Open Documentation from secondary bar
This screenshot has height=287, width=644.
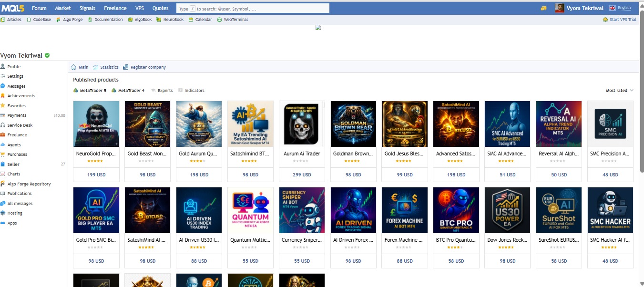tap(105, 20)
